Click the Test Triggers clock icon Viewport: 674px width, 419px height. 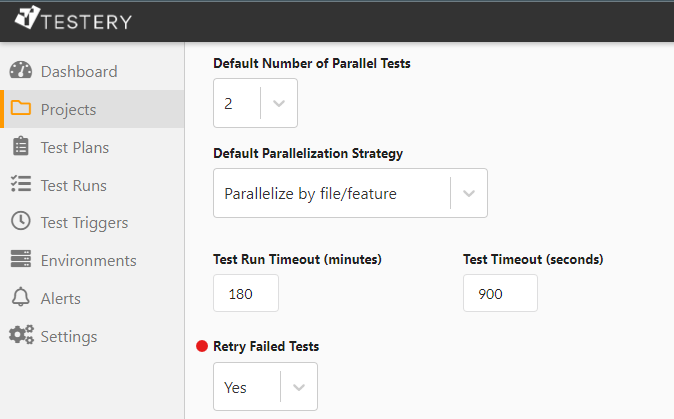pos(21,222)
